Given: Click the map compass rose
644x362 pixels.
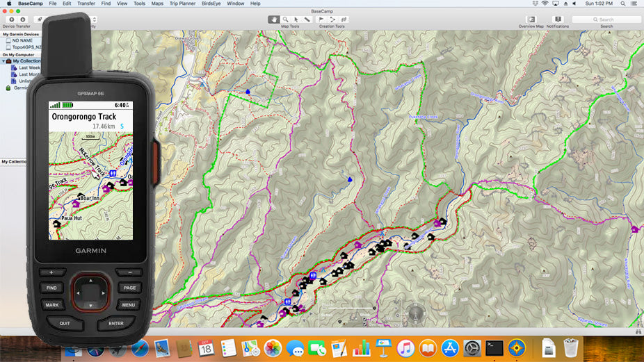Looking at the screenshot, I should 415,313.
